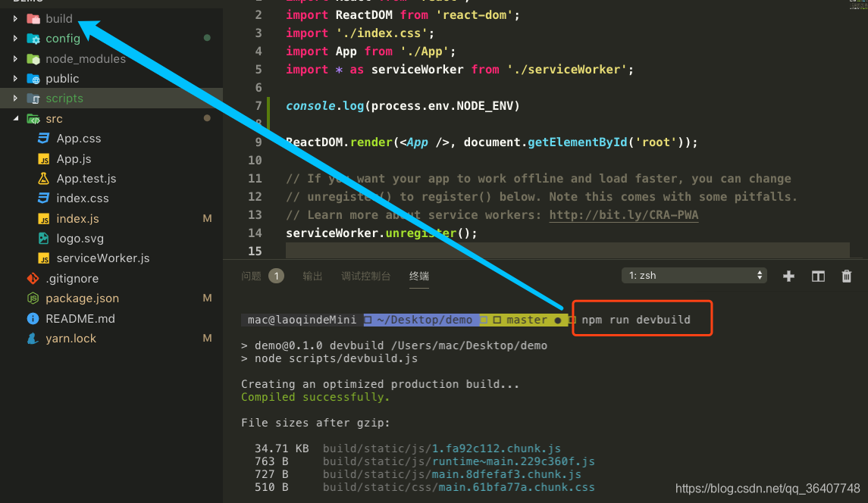This screenshot has width=868, height=503.
Task: Click the problems count badge 1
Action: (276, 276)
